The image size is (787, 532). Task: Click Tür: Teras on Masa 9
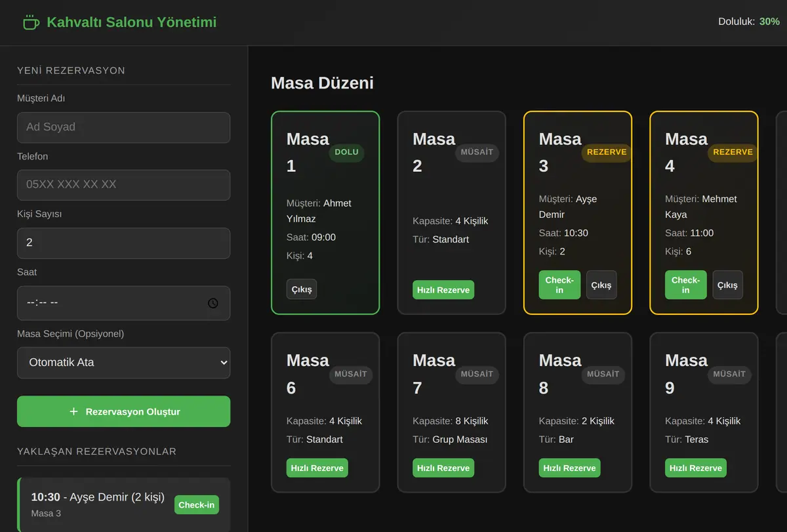pos(687,440)
